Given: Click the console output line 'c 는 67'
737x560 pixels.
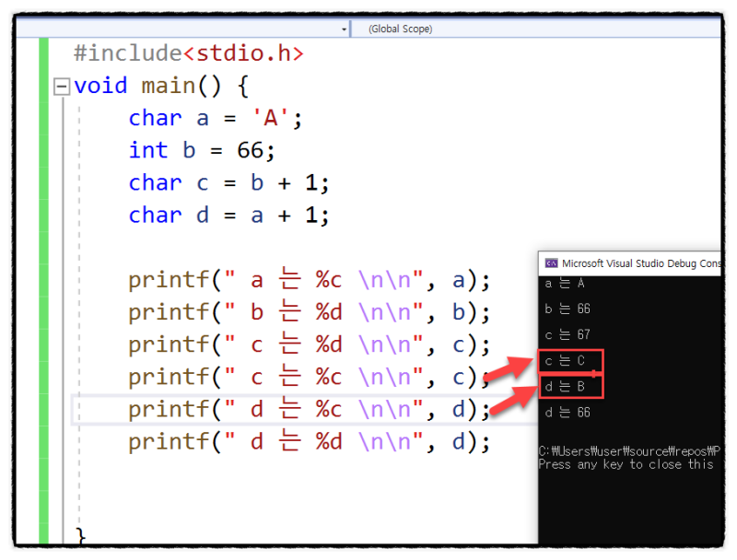Looking at the screenshot, I should click(567, 334).
